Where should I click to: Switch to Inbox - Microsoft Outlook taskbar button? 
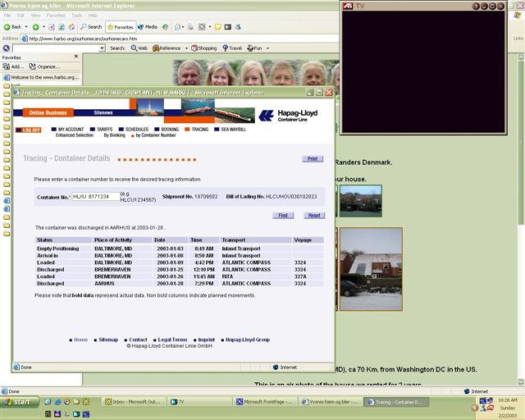click(135, 402)
